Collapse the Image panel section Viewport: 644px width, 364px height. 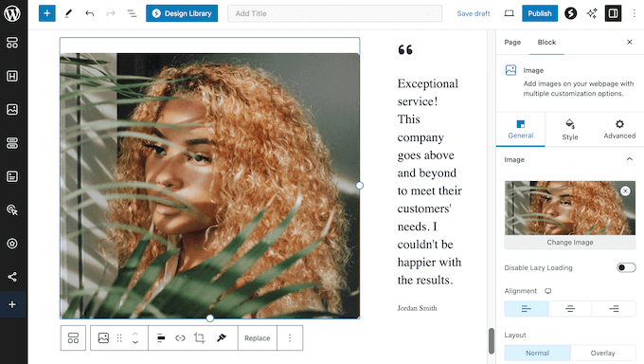(x=629, y=159)
